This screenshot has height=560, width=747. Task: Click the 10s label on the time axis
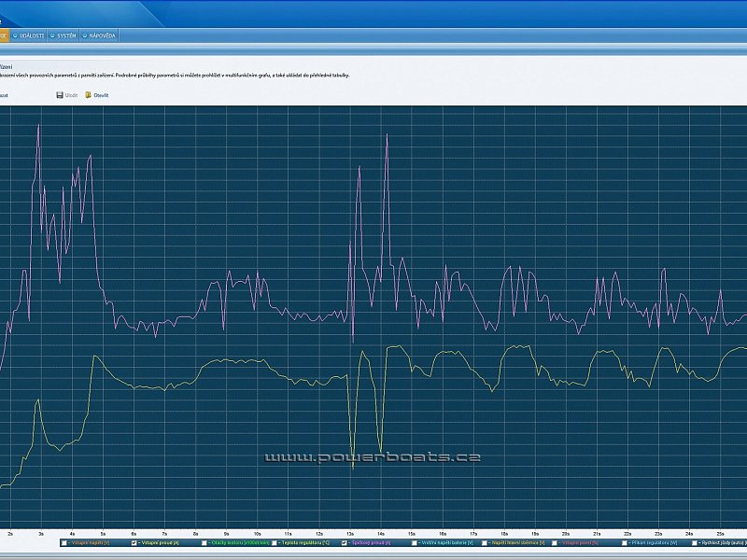[258, 534]
